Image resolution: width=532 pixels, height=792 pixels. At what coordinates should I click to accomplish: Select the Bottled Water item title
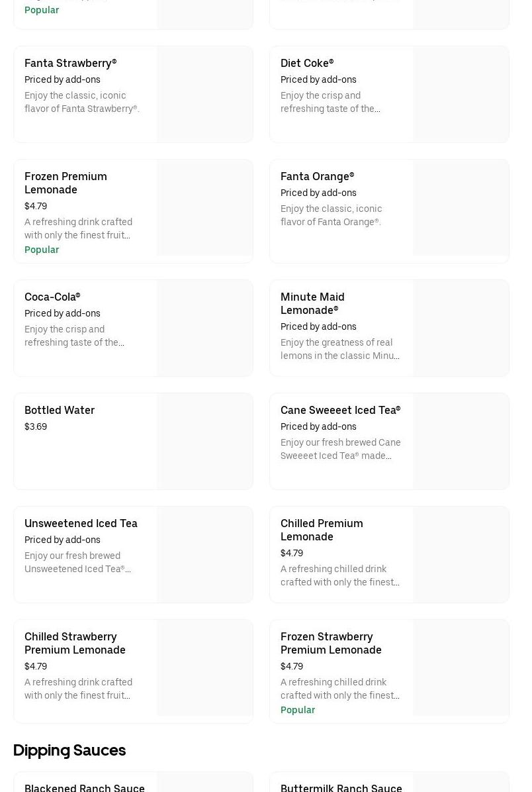tap(60, 411)
